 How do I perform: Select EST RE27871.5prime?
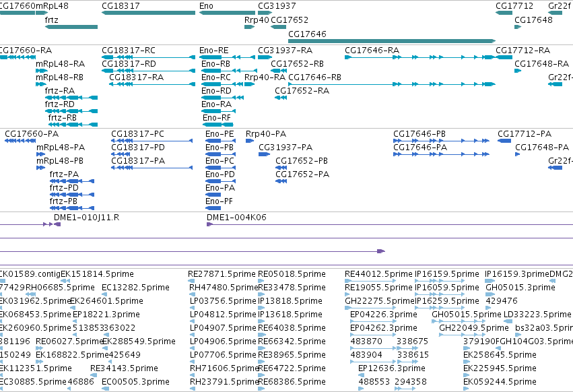click(222, 274)
